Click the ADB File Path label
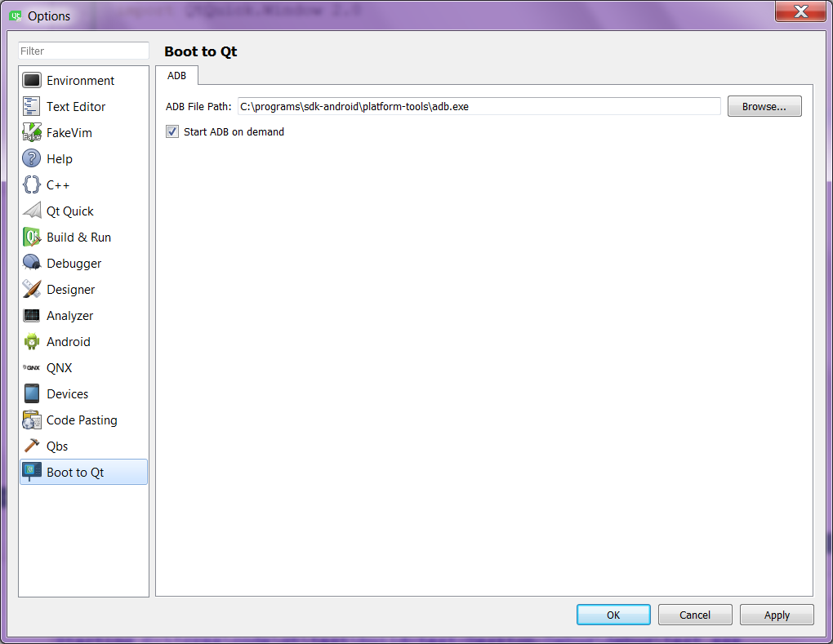833x644 pixels. tap(198, 106)
